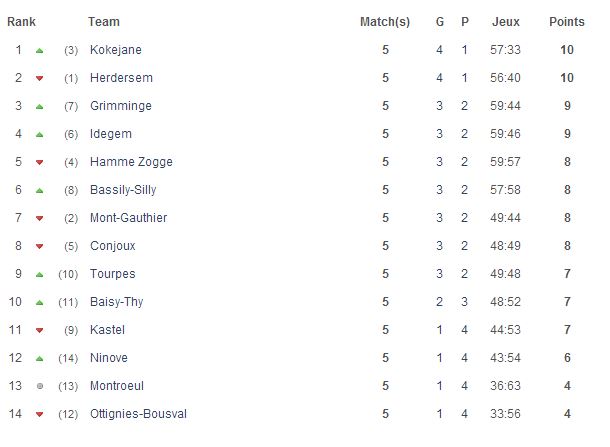Screen dimensions: 610x447
Task: Open the Baisy-Thy team link
Action: [x=117, y=302]
